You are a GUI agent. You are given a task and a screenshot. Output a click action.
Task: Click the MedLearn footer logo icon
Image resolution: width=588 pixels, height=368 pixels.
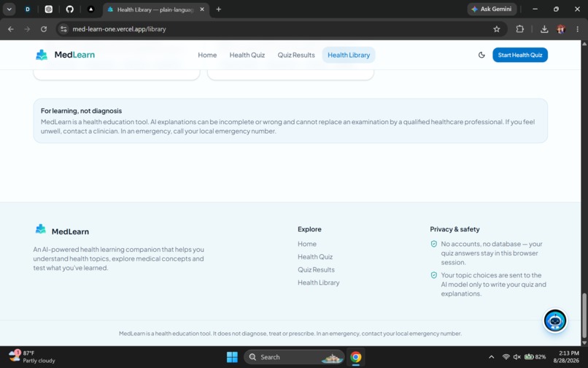point(41,229)
